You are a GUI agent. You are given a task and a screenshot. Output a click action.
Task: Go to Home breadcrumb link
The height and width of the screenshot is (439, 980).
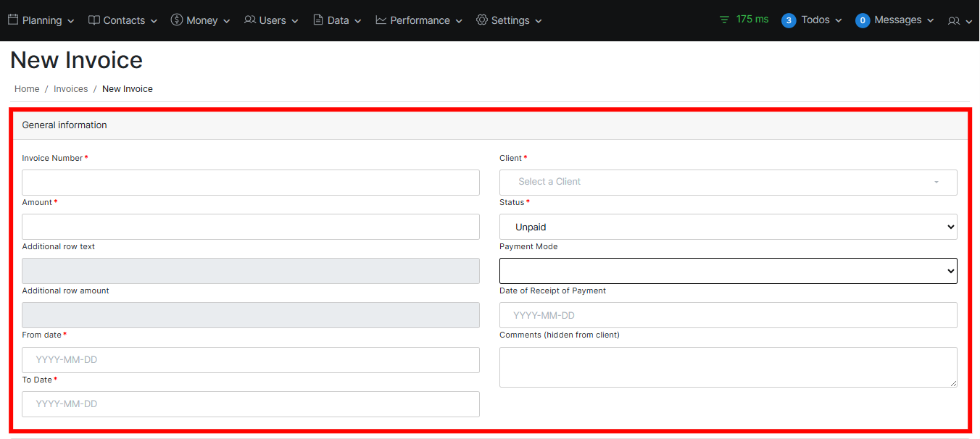tap(27, 89)
